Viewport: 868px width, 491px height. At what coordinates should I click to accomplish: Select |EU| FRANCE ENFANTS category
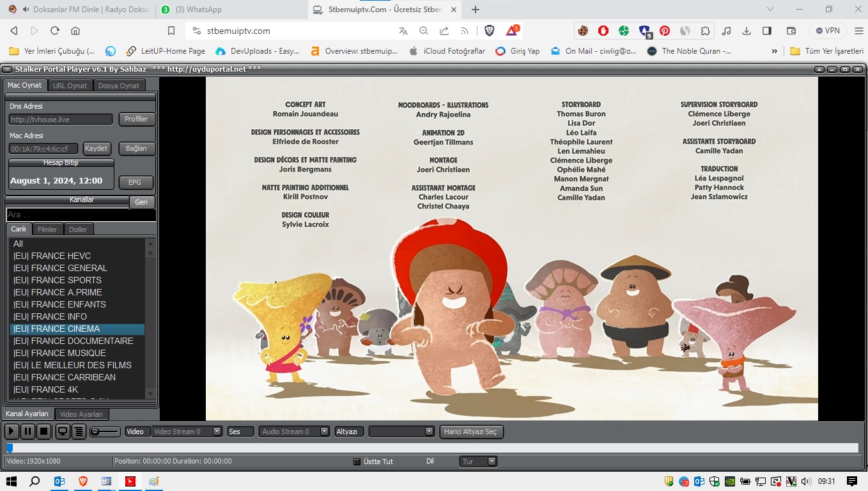click(x=77, y=304)
